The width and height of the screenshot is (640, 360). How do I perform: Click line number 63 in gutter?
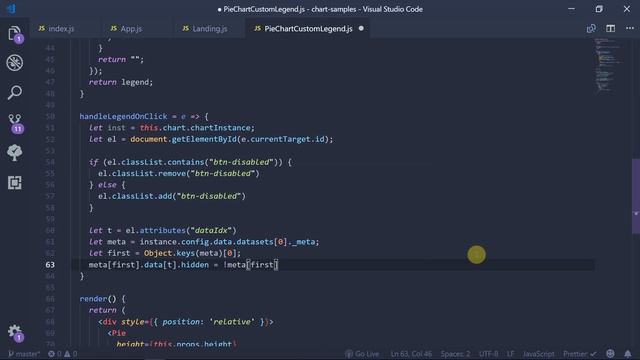click(x=50, y=265)
